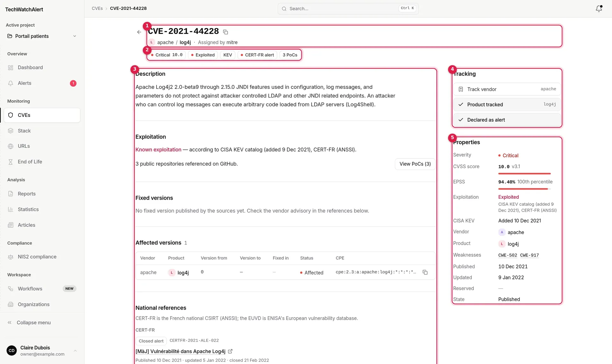Focus the Search field
The height and width of the screenshot is (364, 612).
pos(348,9)
